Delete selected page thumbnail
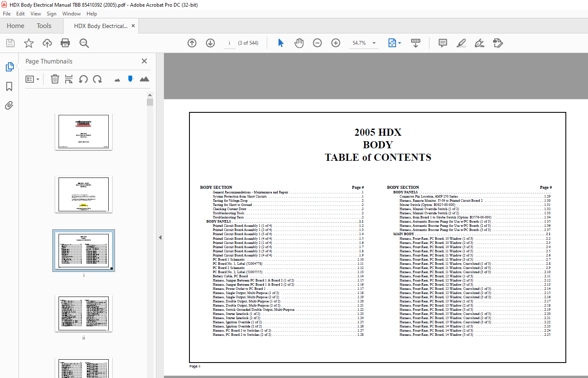 55,79
